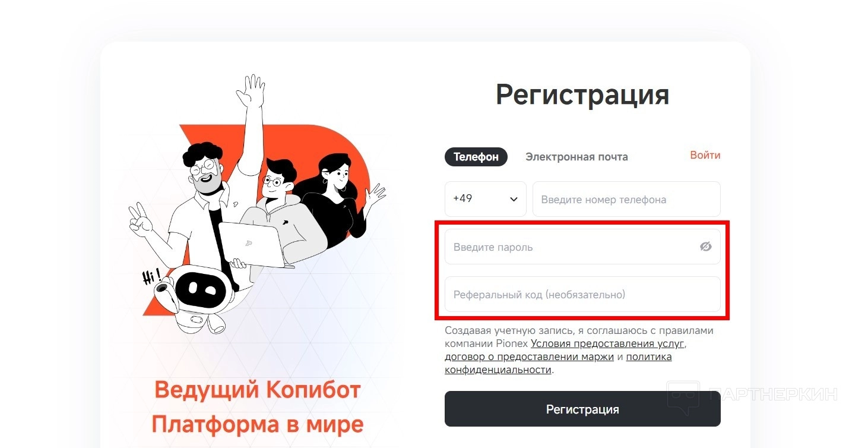The image size is (868, 448).
Task: Switch to the Телефон tab
Action: (x=476, y=157)
